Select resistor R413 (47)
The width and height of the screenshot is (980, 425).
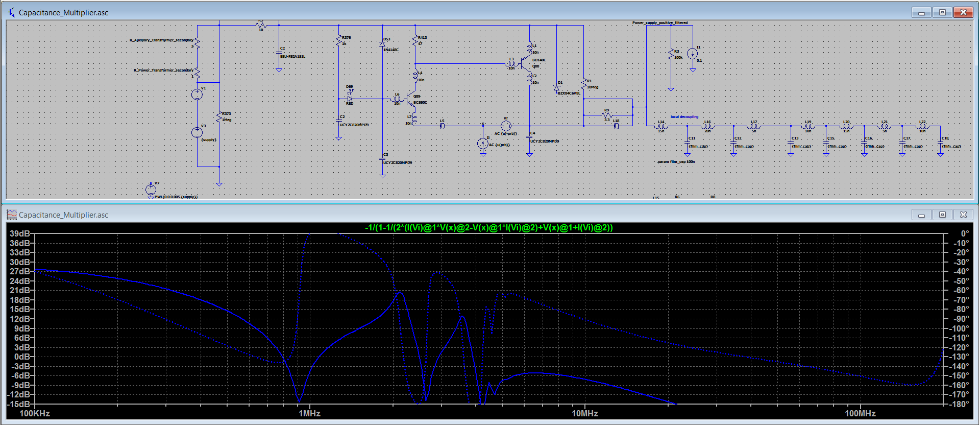point(415,40)
